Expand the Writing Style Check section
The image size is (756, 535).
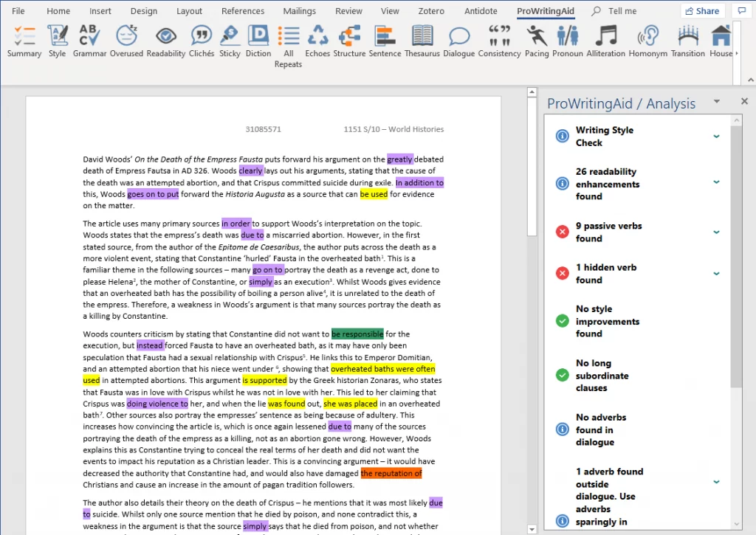click(716, 137)
